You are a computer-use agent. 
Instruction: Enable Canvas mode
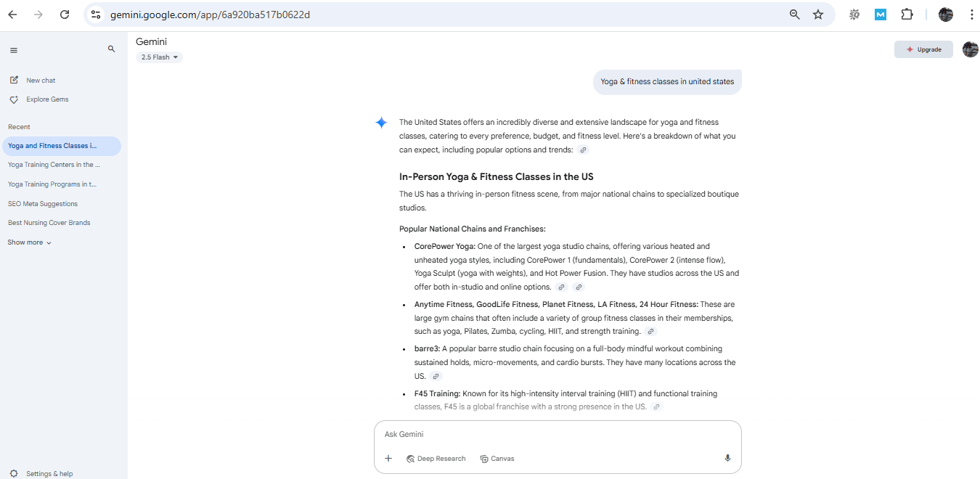click(x=497, y=459)
